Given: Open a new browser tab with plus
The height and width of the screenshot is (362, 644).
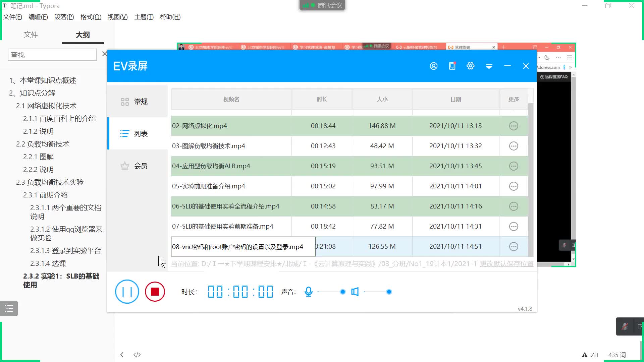Looking at the screenshot, I should point(503,47).
